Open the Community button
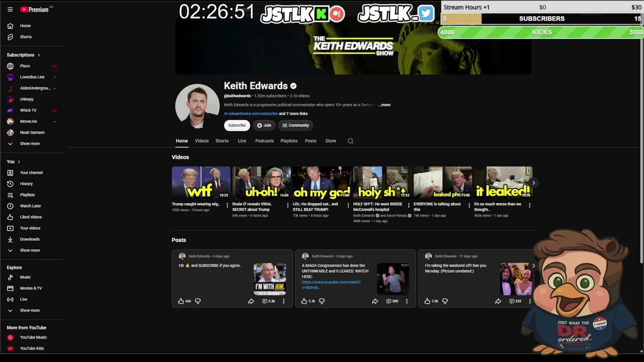Image resolution: width=644 pixels, height=362 pixels. point(295,125)
